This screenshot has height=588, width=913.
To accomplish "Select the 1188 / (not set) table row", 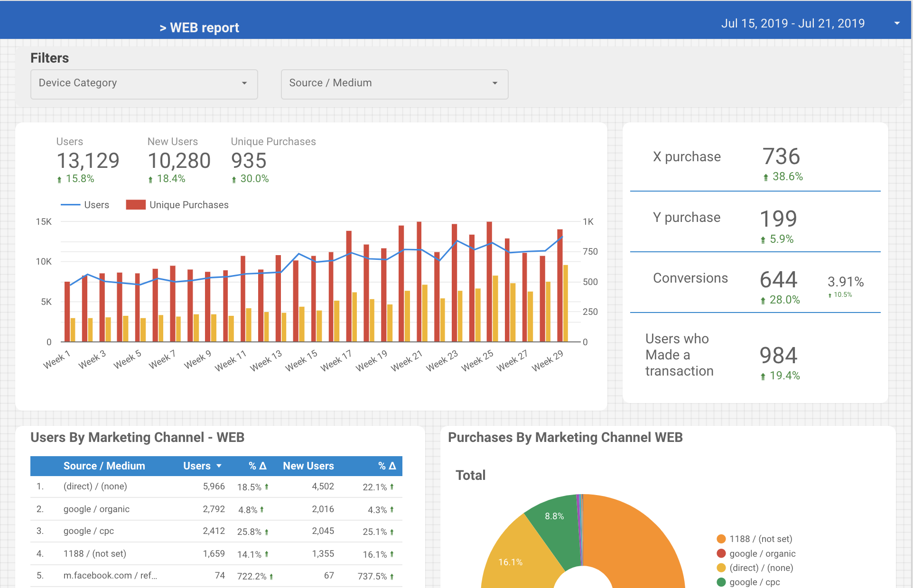I will click(216, 554).
